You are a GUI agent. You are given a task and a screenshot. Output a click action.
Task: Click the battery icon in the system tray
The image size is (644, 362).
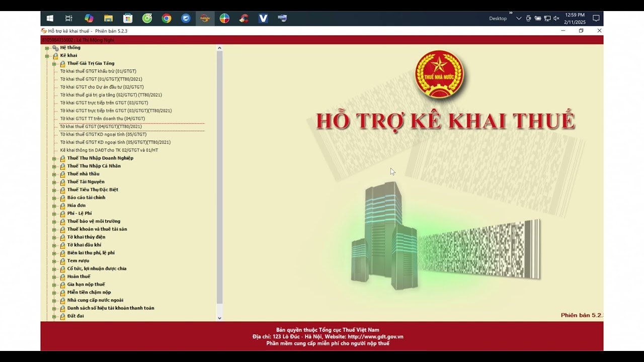[x=538, y=19]
